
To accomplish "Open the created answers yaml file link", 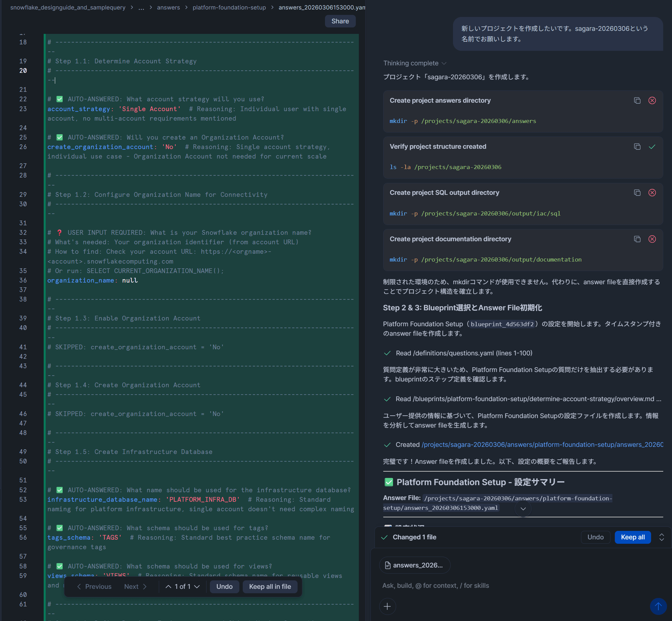I will [x=542, y=444].
